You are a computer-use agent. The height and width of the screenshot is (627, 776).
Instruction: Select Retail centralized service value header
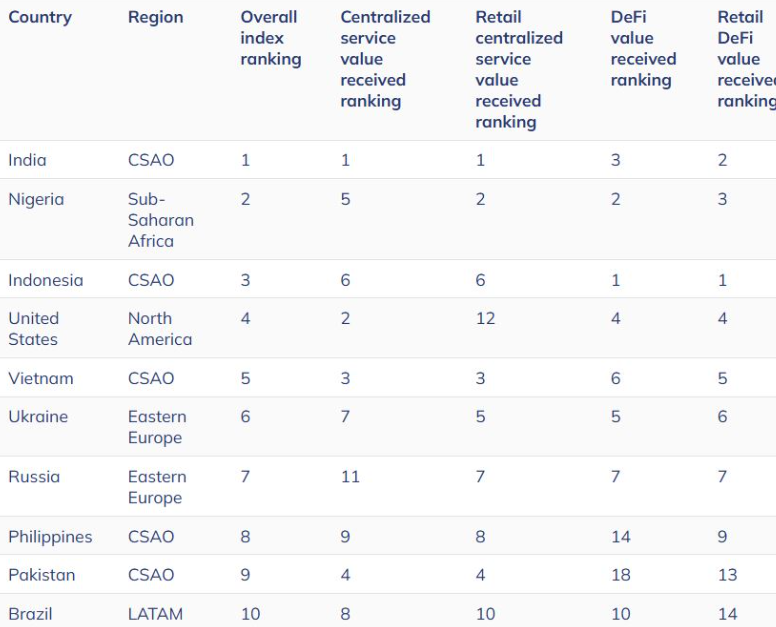click(x=519, y=69)
